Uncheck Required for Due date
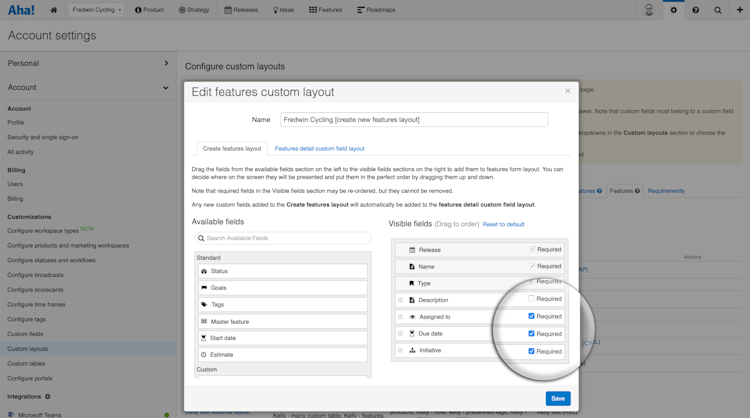Image resolution: width=750 pixels, height=418 pixels. (531, 333)
